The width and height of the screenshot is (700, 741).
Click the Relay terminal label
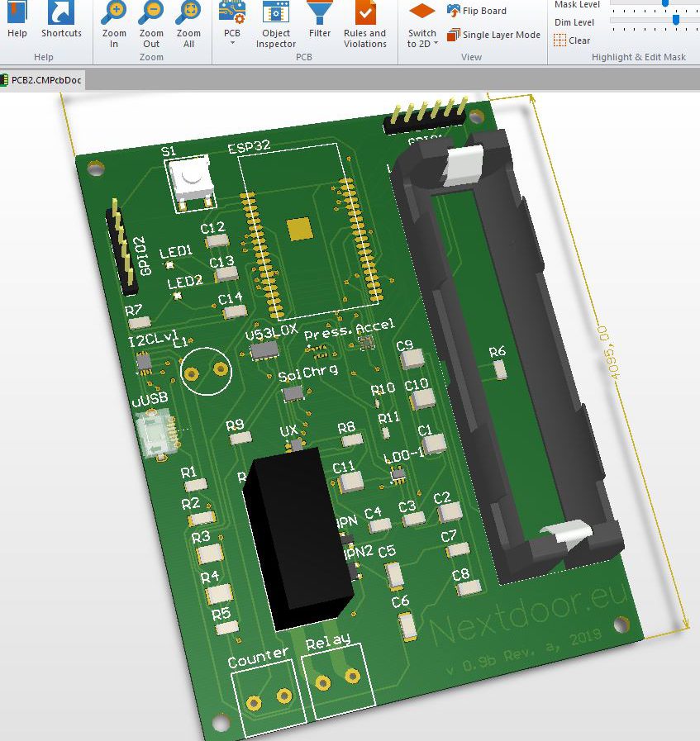pos(328,642)
